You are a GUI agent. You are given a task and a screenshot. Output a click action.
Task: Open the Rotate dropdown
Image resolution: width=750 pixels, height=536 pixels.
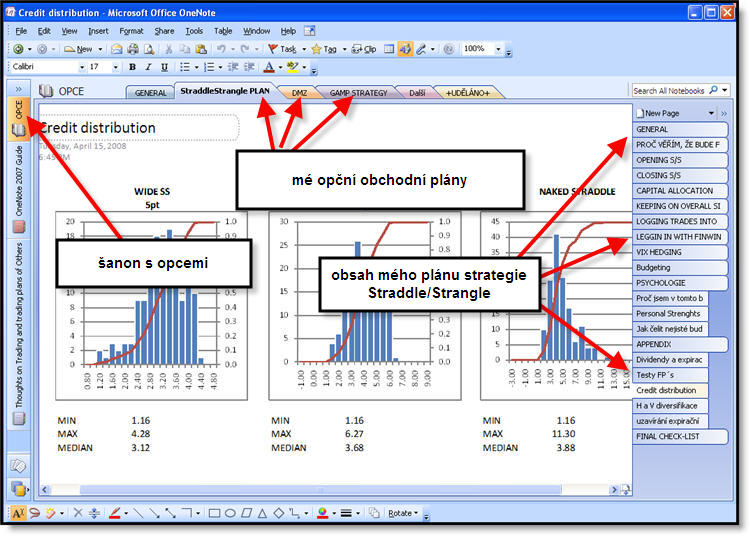coord(403,514)
